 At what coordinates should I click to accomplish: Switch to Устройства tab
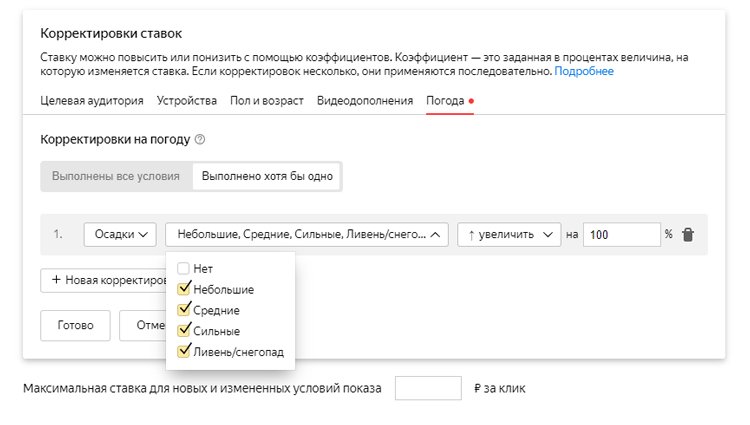(x=187, y=101)
